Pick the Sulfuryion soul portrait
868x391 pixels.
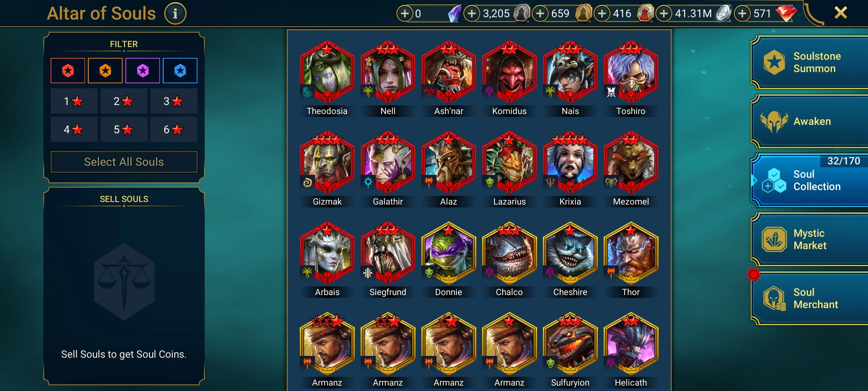click(x=570, y=343)
